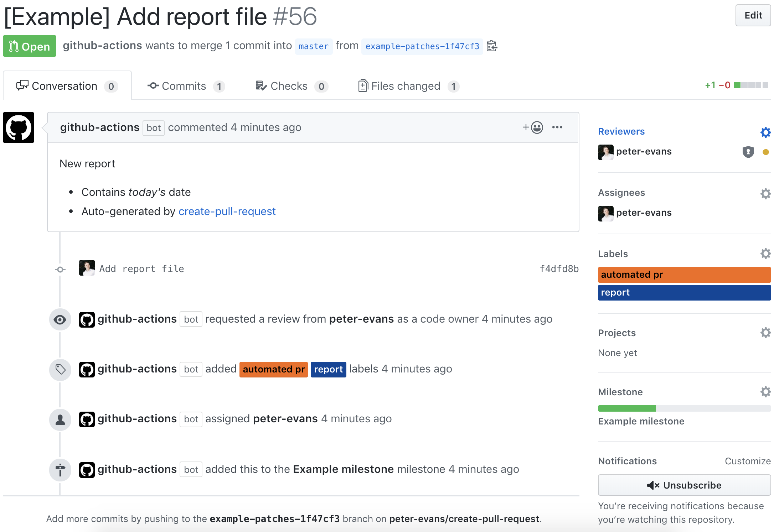Viewport: 774px width, 532px height.
Task: View the example-patches-1f47cf3 branch link
Action: coord(422,46)
